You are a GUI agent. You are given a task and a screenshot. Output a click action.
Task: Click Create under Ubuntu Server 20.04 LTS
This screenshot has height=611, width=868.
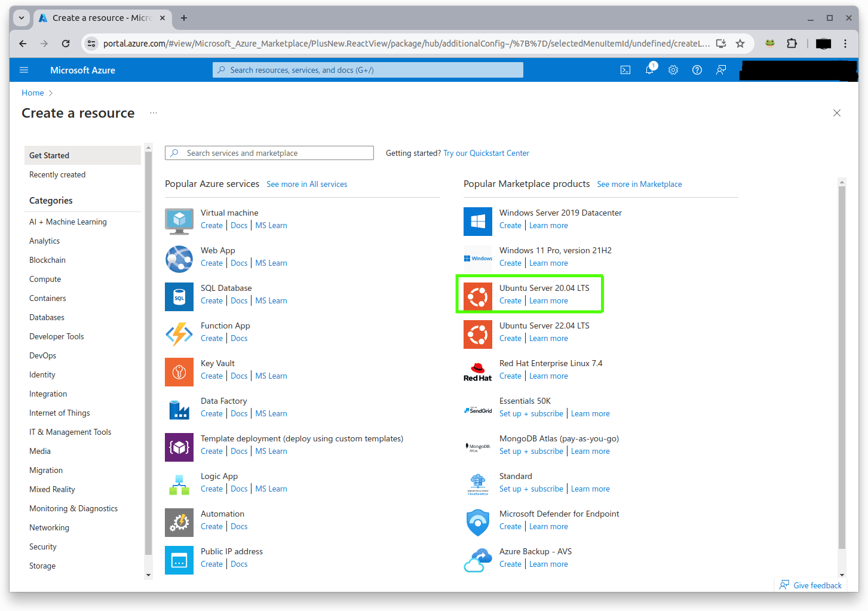[x=510, y=300]
